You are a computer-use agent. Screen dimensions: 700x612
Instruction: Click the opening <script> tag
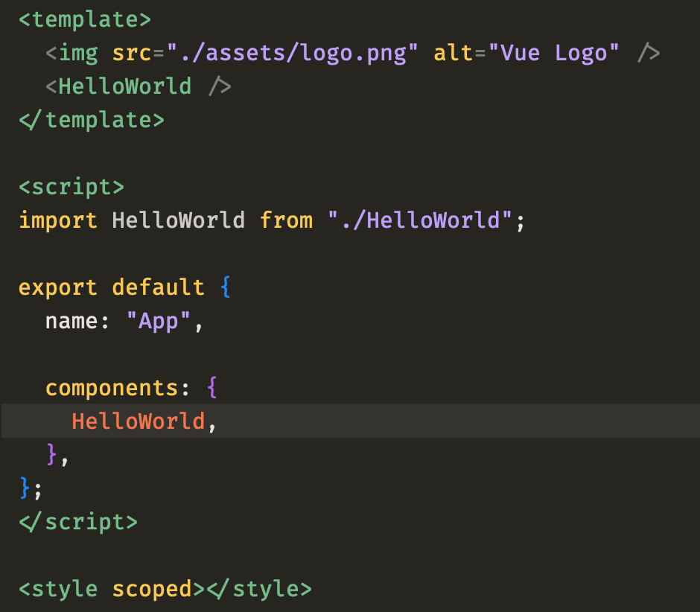(x=71, y=188)
